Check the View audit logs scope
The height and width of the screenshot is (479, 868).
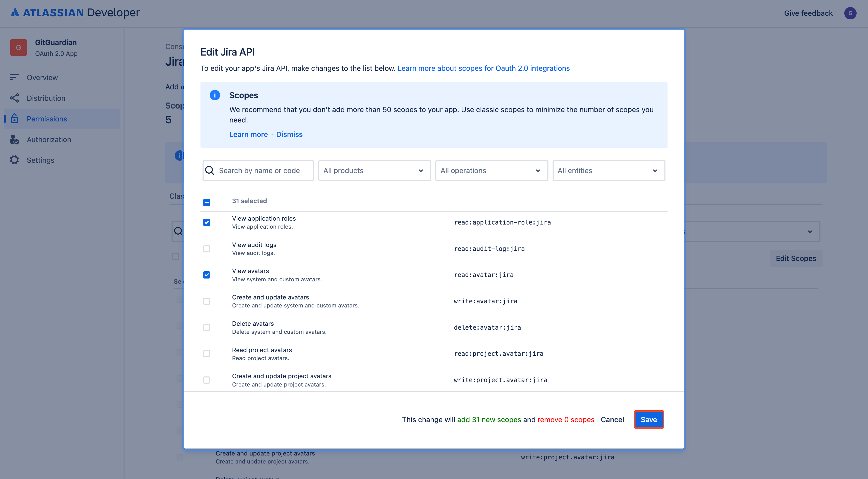coord(207,249)
